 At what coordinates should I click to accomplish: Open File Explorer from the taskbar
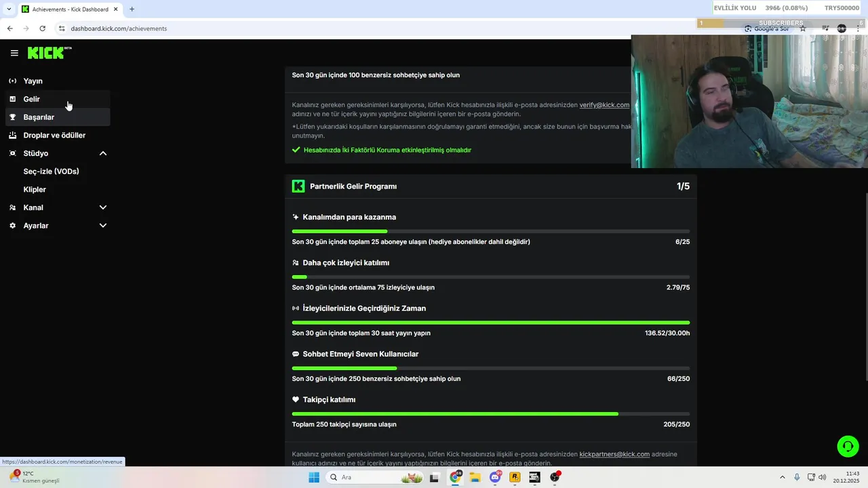pyautogui.click(x=475, y=477)
